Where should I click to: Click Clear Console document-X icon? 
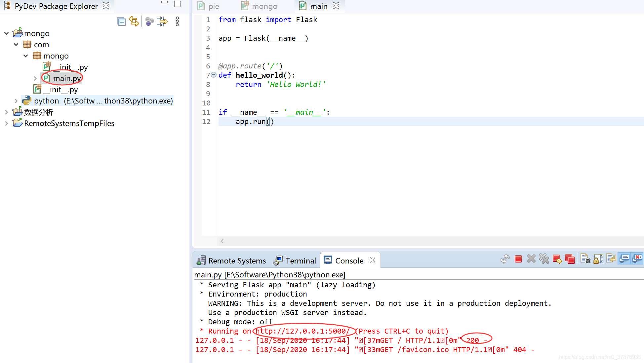585,259
